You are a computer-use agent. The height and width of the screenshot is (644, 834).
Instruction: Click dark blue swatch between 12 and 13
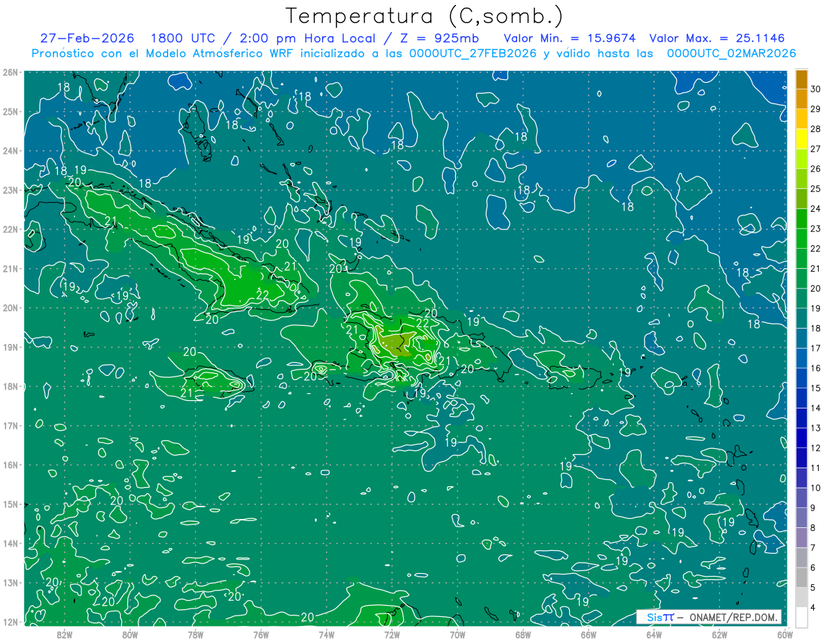click(x=801, y=438)
